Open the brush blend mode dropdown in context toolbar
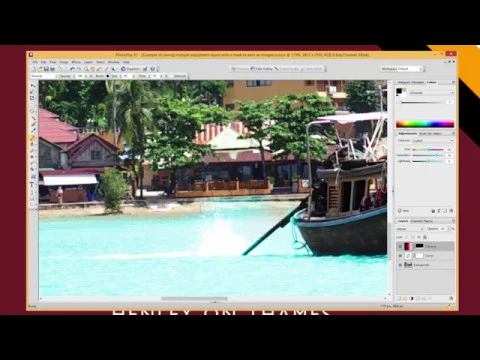The height and width of the screenshot is (360, 480). coord(44,76)
